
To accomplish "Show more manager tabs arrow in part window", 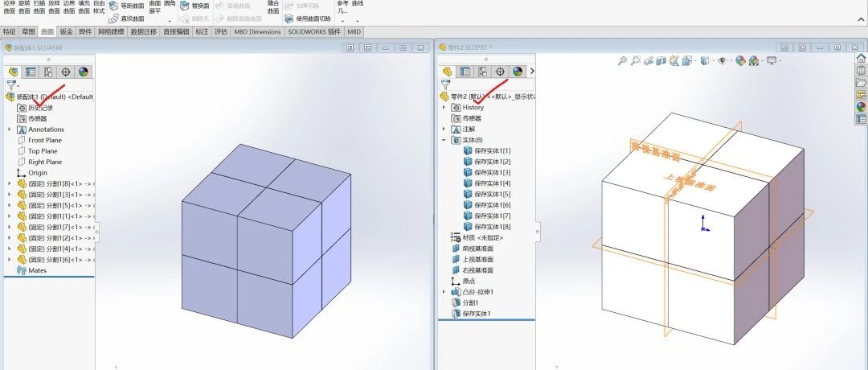I will click(x=532, y=72).
